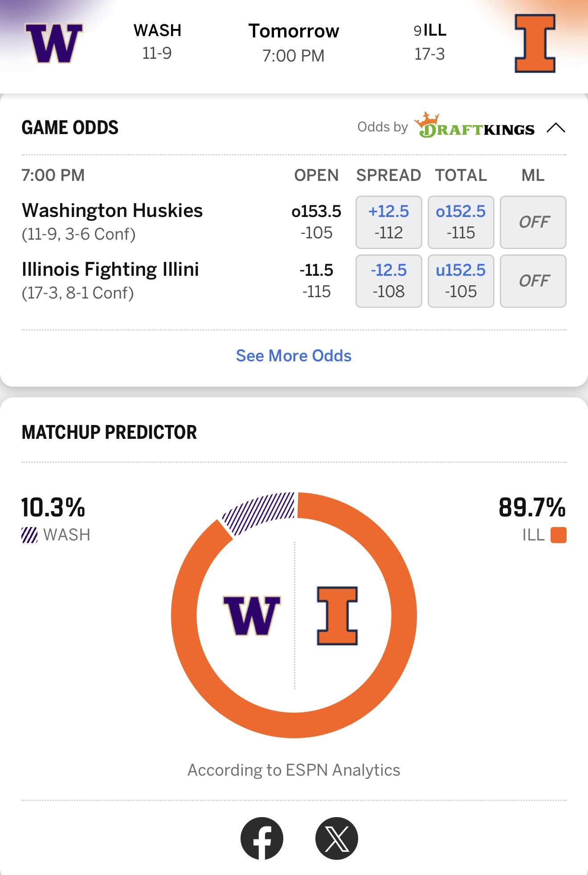The height and width of the screenshot is (875, 588).
Task: Tap the Illinois logo in header
Action: 535,43
